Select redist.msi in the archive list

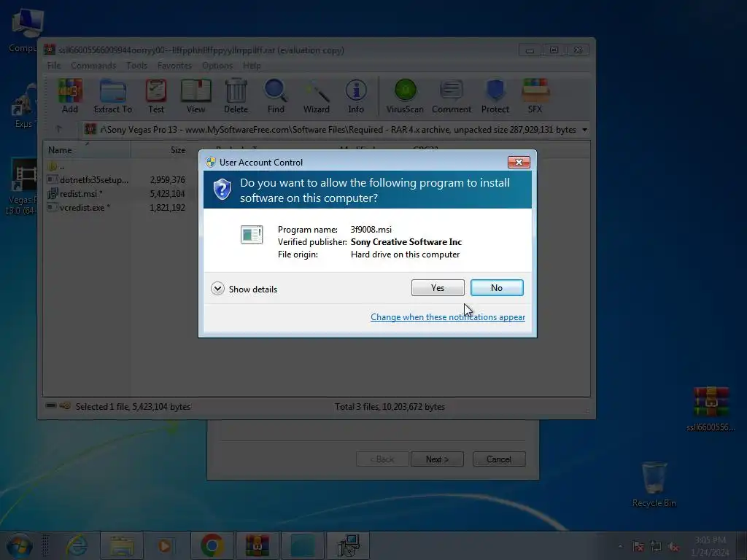pos(75,194)
